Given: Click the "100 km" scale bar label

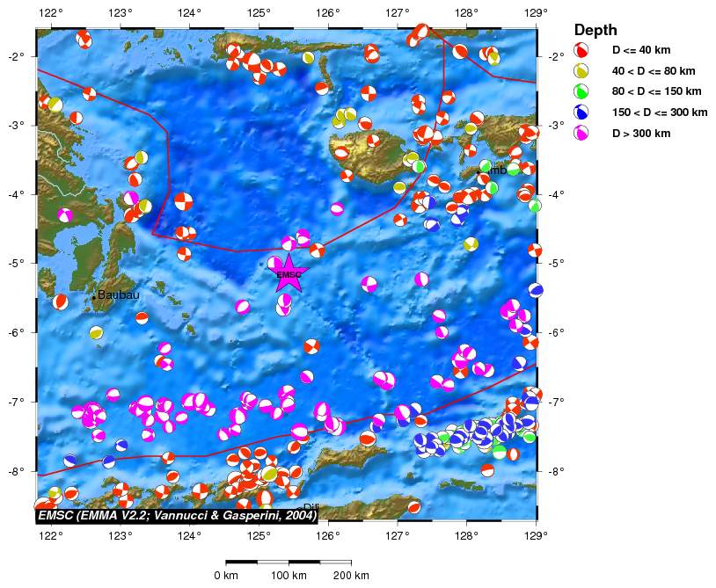Looking at the screenshot, I should 289,576.
